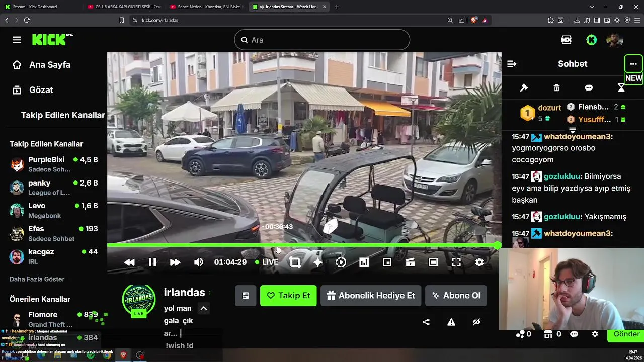The height and width of the screenshot is (362, 644).
Task: Toggle theater mode
Action: click(433, 262)
